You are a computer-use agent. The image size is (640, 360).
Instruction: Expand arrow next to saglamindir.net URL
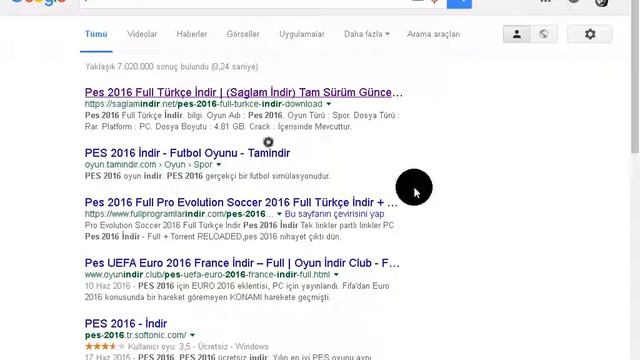point(329,104)
